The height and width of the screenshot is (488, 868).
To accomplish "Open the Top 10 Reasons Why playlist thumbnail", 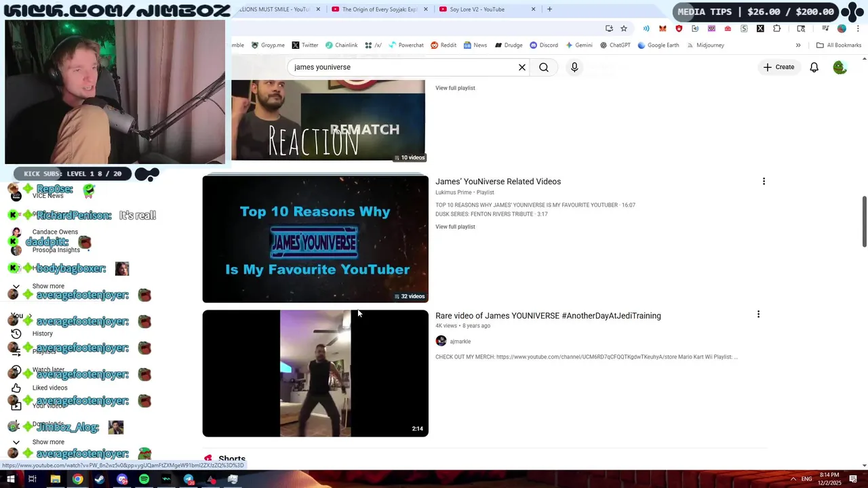I will coord(315,239).
